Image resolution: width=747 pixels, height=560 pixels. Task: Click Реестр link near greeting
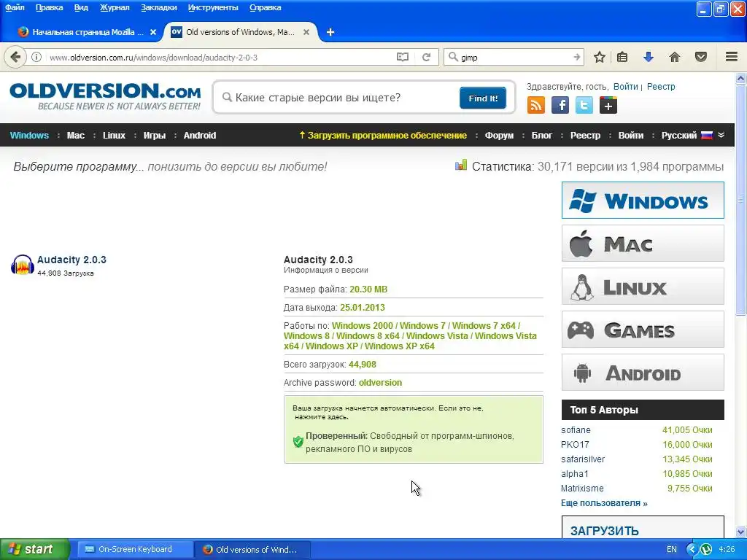tap(661, 87)
